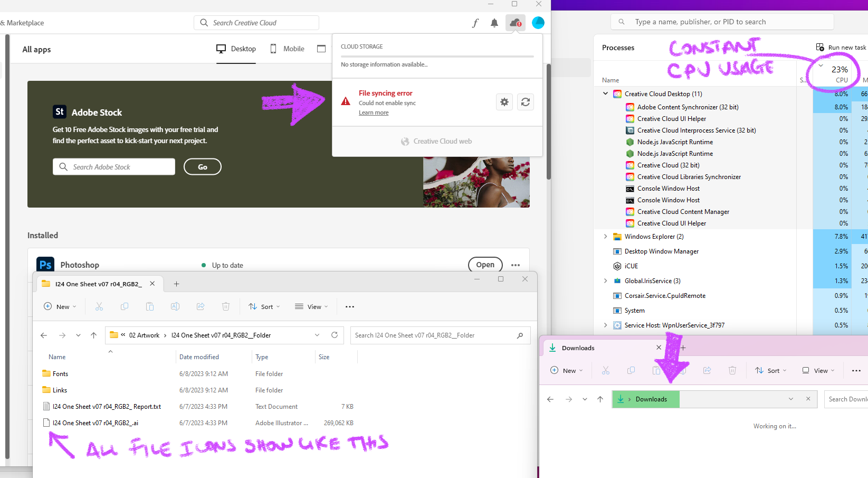Open Creative Cloud notifications bell
Image resolution: width=868 pixels, height=478 pixels.
click(x=494, y=23)
